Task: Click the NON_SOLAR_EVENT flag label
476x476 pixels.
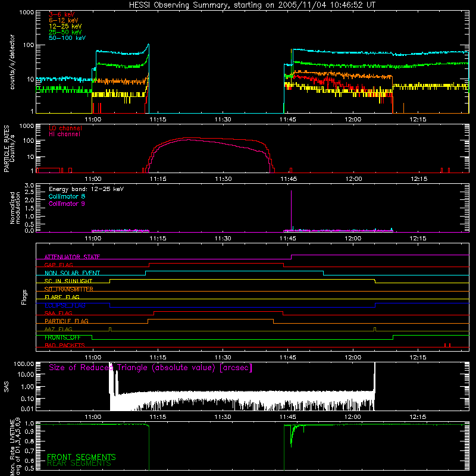Action: click(x=72, y=273)
